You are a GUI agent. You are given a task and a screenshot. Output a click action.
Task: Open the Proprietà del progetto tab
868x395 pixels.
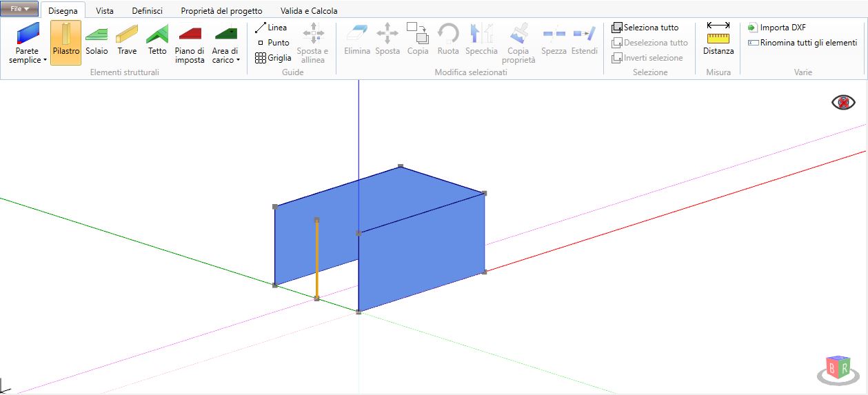221,10
